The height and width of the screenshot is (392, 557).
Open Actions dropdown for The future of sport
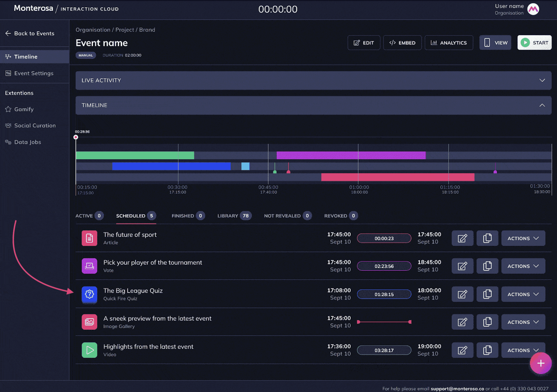click(523, 238)
